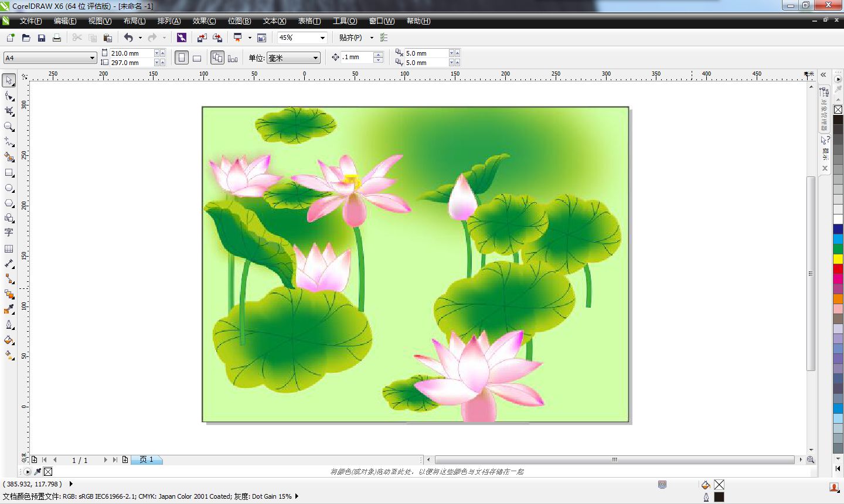Select the Rectangle tool
Image resolution: width=844 pixels, height=504 pixels.
(x=8, y=172)
